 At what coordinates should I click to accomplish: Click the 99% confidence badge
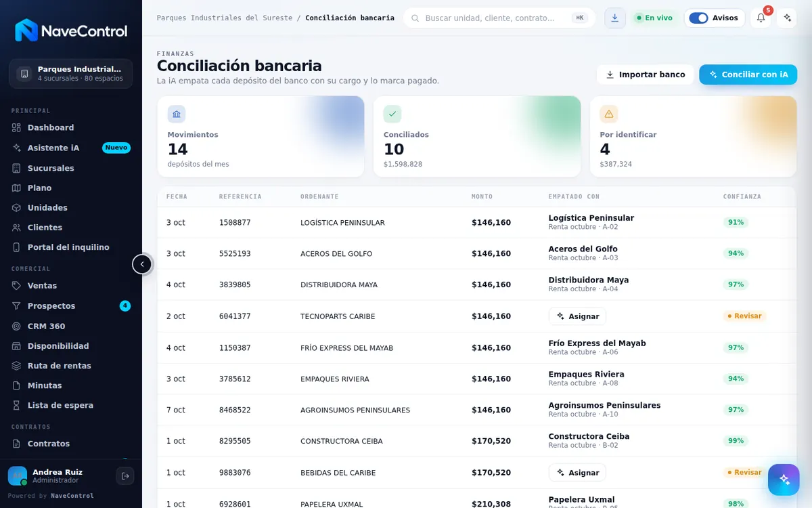pyautogui.click(x=736, y=441)
